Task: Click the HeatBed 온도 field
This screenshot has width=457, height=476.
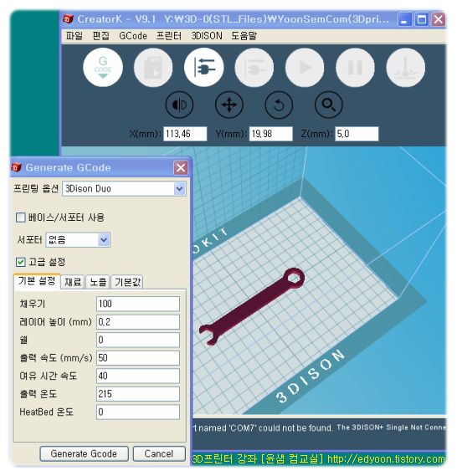Action: 138,412
